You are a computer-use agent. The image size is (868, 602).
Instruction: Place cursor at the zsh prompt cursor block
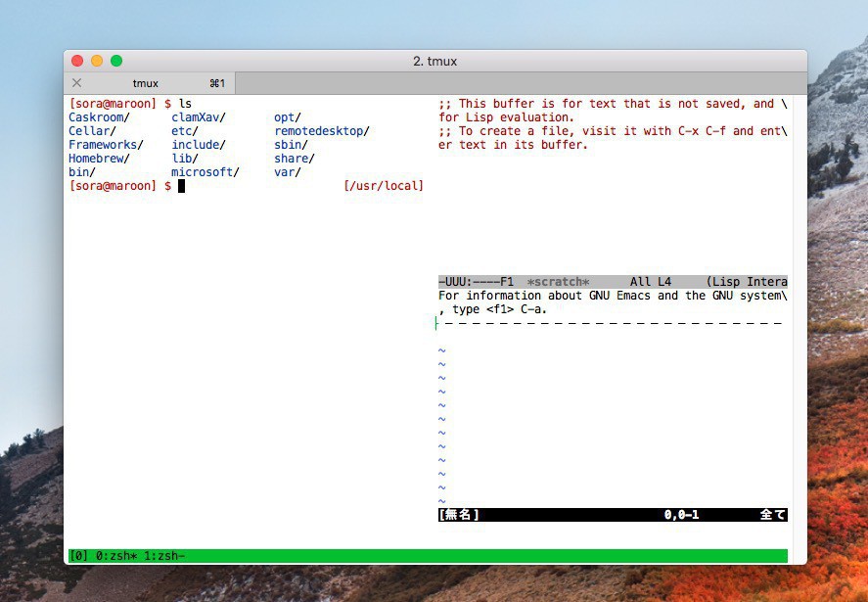pos(181,186)
